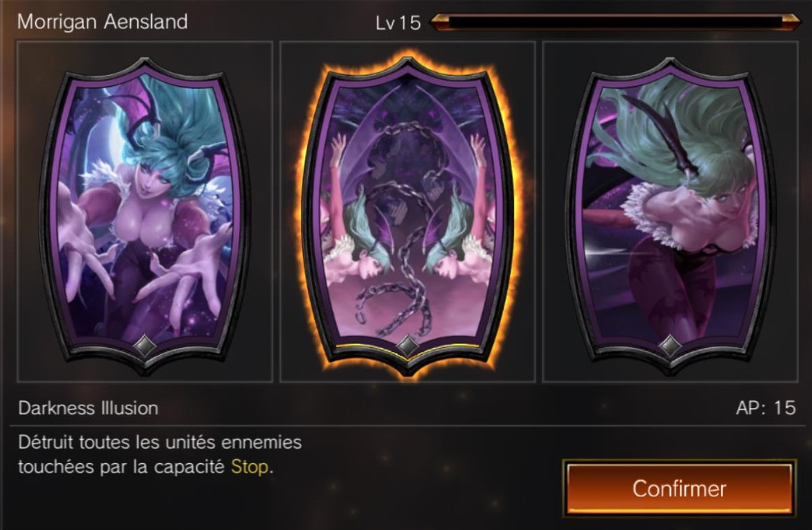
Task: Click the yellow selection underline beneath center card
Action: point(407,346)
